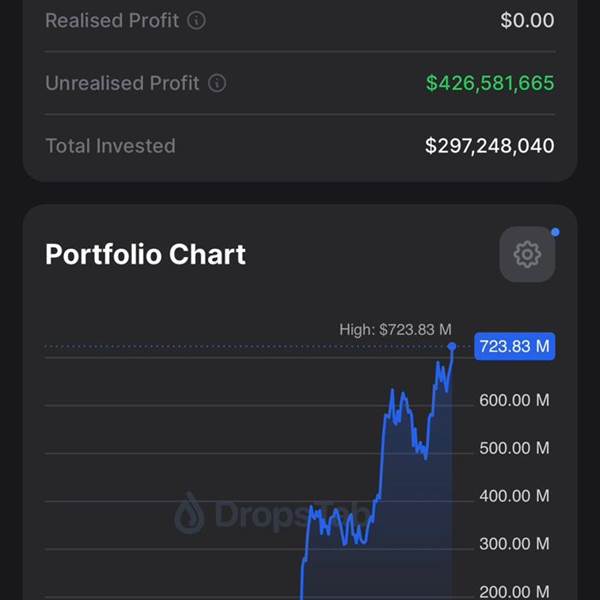The height and width of the screenshot is (600, 600).
Task: Tap the blue notification dot on gear button
Action: tap(555, 232)
